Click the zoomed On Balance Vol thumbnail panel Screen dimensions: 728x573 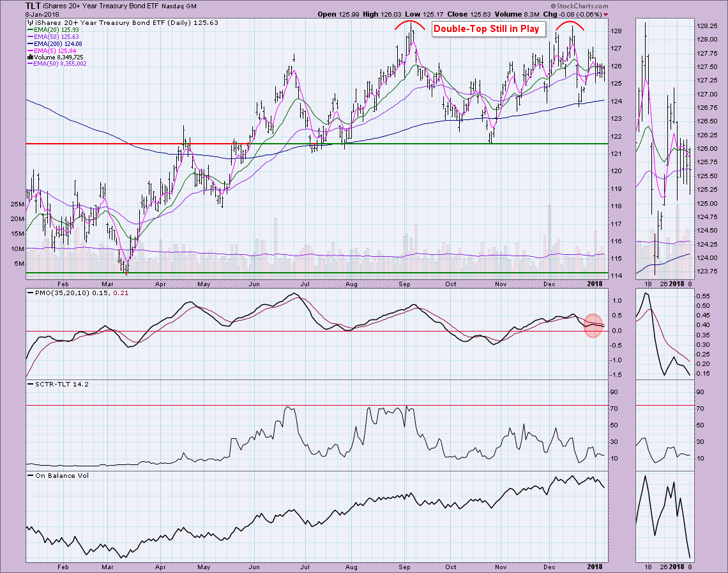664,516
